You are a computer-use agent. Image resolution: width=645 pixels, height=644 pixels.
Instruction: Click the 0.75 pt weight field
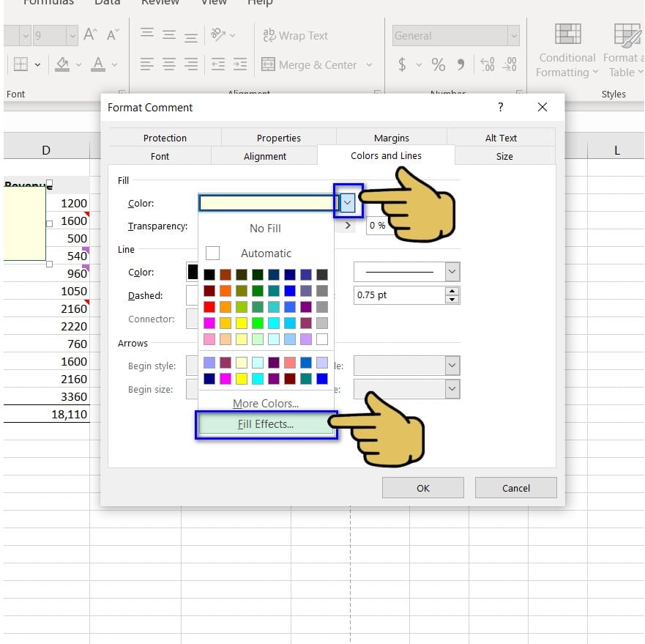399,295
